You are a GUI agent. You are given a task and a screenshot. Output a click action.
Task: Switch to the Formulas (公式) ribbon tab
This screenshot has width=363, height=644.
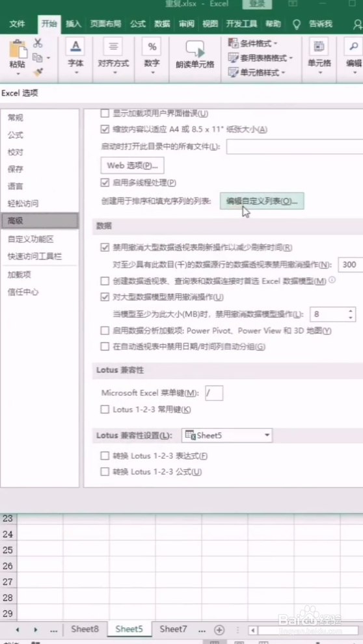tap(138, 24)
